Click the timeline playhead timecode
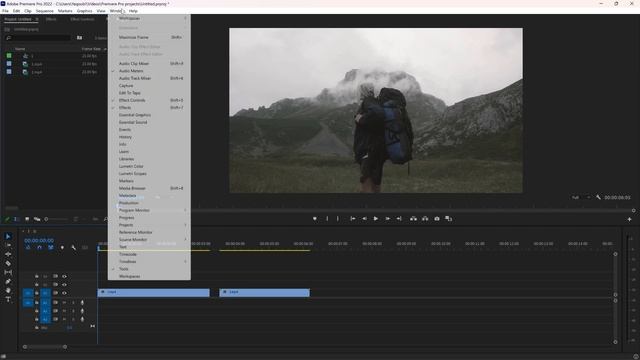The width and height of the screenshot is (640, 360). pyautogui.click(x=39, y=241)
